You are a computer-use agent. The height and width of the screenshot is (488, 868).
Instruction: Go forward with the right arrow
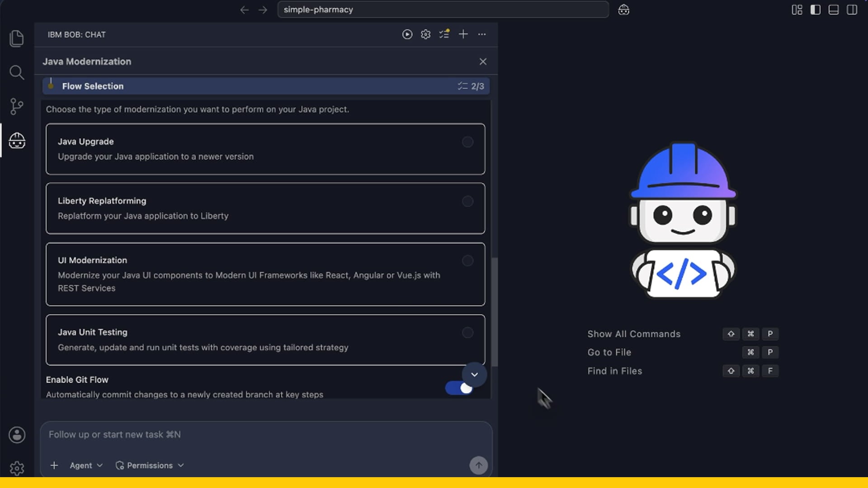263,9
